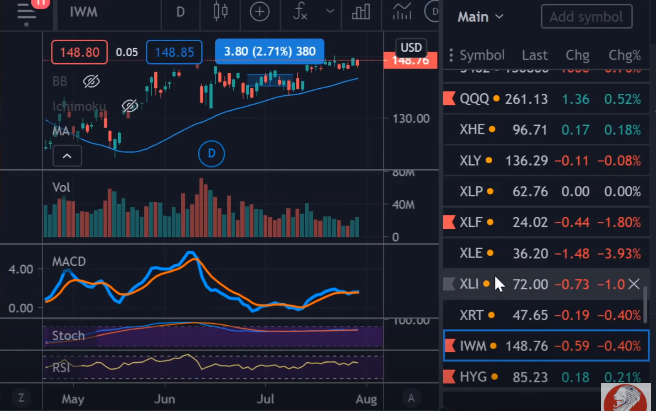The image size is (656, 411).
Task: Sort watchlist by Chg% column
Action: (x=624, y=55)
